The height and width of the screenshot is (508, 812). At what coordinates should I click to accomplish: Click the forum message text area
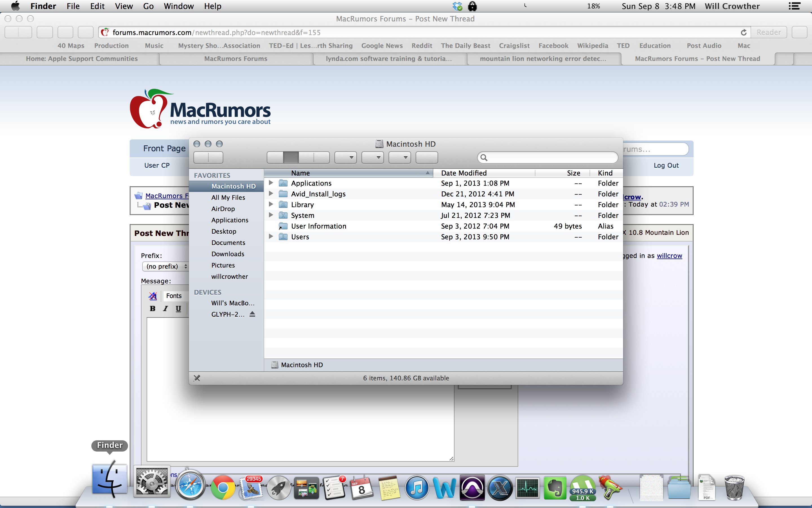pos(300,390)
